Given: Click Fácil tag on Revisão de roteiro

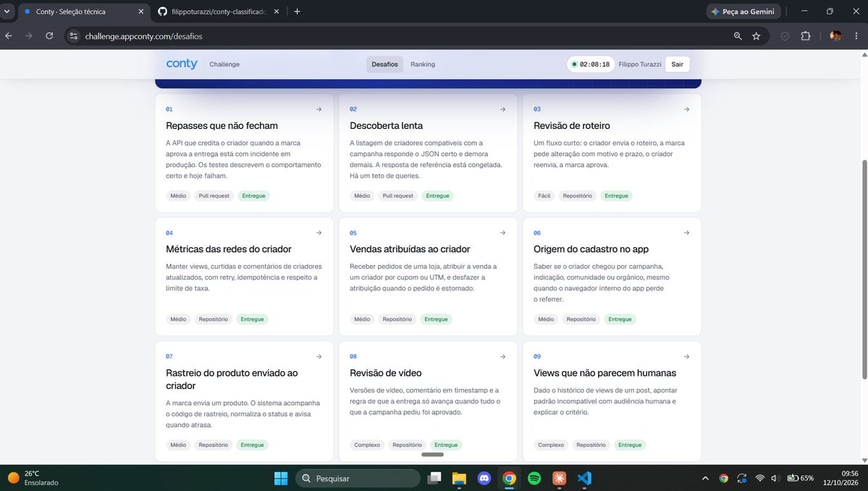Looking at the screenshot, I should pyautogui.click(x=544, y=196).
